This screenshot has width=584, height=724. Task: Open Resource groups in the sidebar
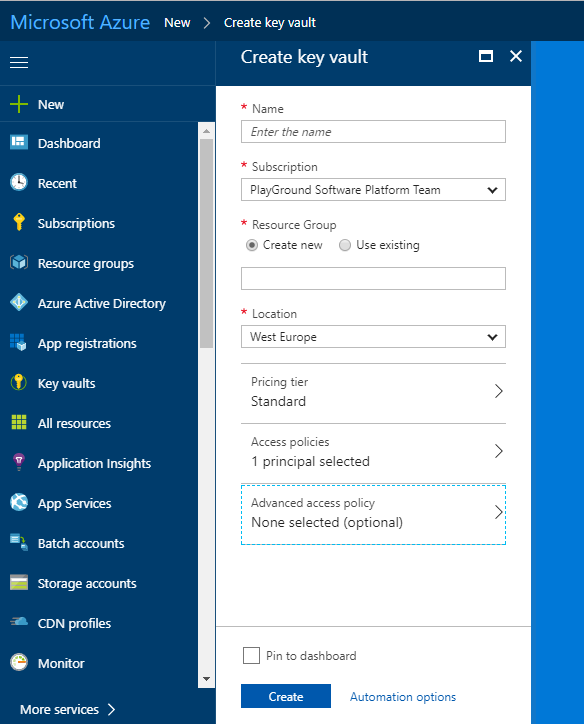86,264
